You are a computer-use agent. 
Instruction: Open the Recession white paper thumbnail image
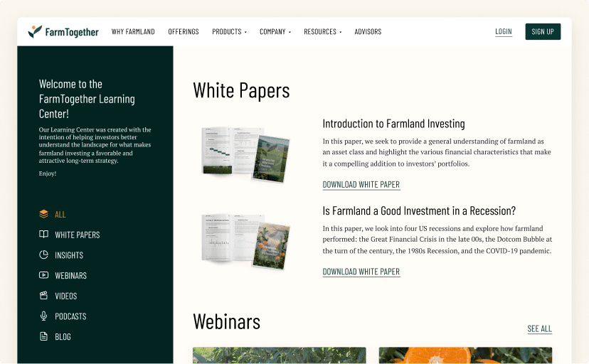click(x=246, y=241)
